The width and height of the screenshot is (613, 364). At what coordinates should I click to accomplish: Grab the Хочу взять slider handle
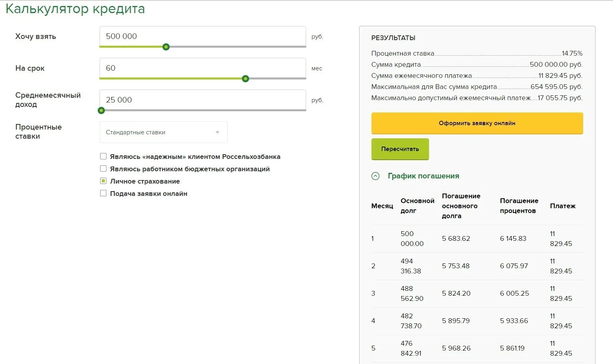tap(166, 47)
